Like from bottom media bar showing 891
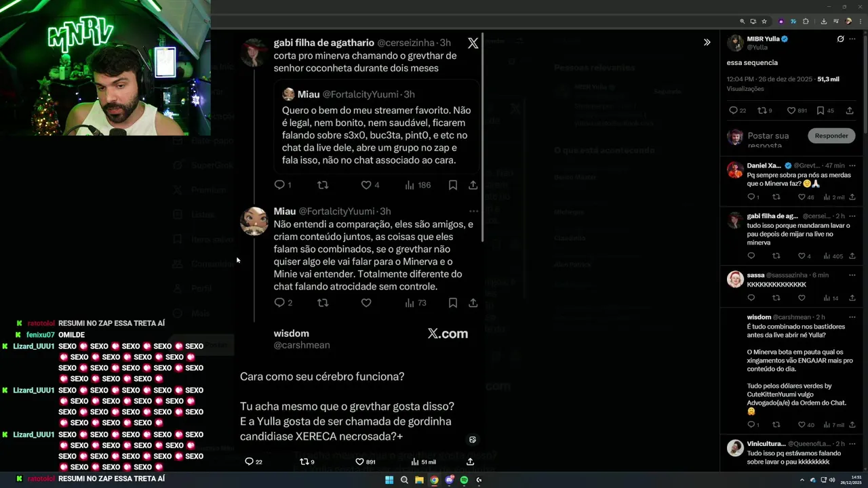868x488 pixels. (366, 462)
